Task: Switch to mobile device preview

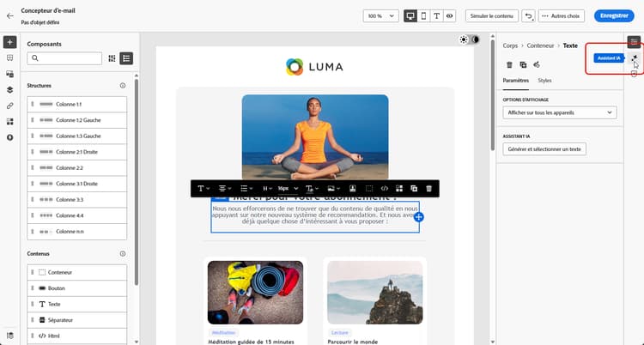Action: pos(423,16)
